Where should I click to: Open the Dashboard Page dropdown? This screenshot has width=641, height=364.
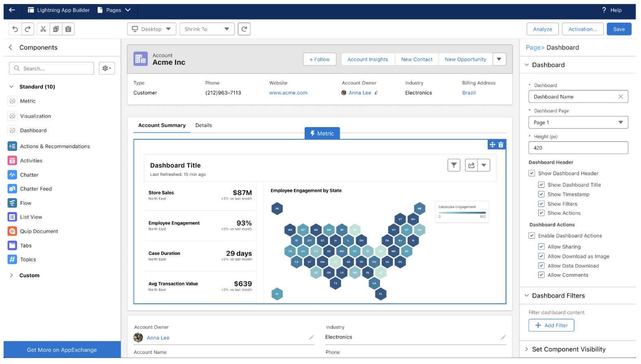coord(578,123)
